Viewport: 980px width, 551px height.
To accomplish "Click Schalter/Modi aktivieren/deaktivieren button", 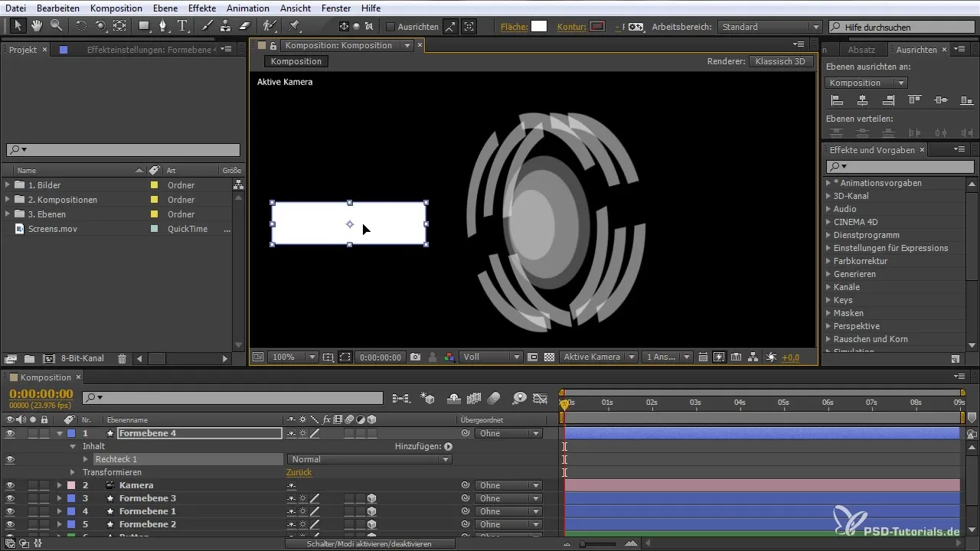I will pos(370,543).
